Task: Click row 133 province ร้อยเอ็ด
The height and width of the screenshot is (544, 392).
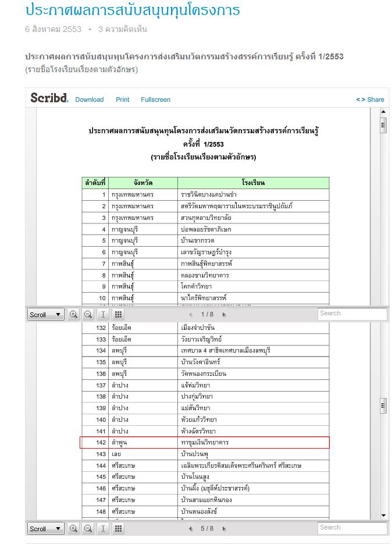Action: coord(122,339)
